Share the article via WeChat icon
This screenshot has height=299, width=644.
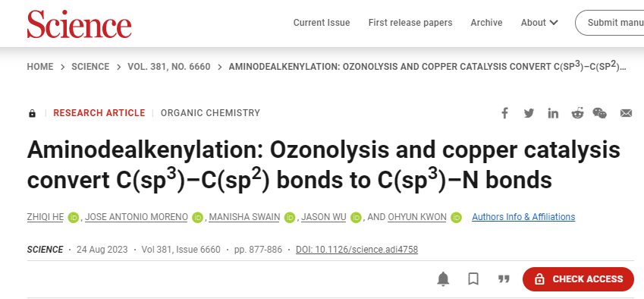coord(600,113)
